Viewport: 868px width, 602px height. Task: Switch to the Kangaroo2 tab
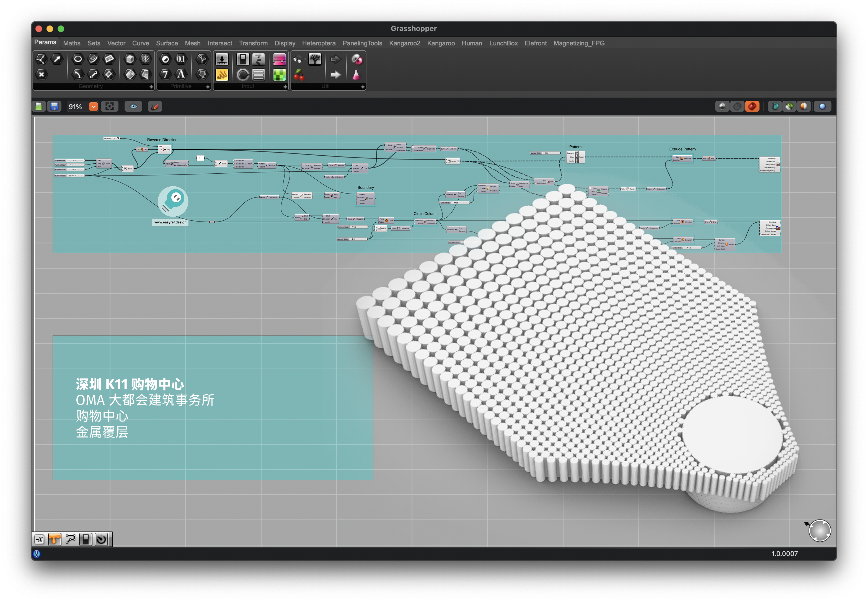pyautogui.click(x=404, y=43)
